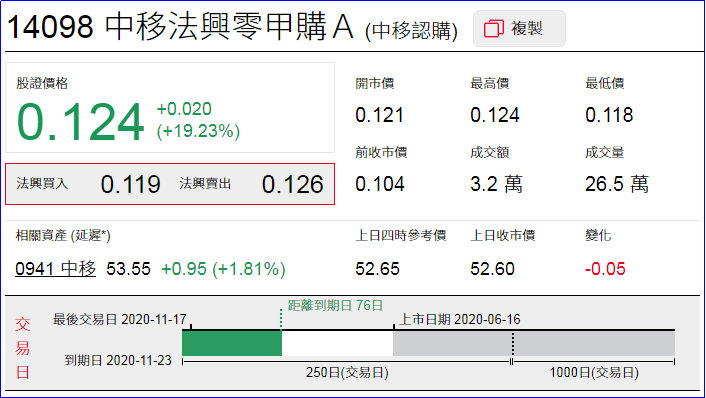Select the 法興賣出 ask price 0.126
This screenshot has height=398, width=706.
click(x=293, y=184)
